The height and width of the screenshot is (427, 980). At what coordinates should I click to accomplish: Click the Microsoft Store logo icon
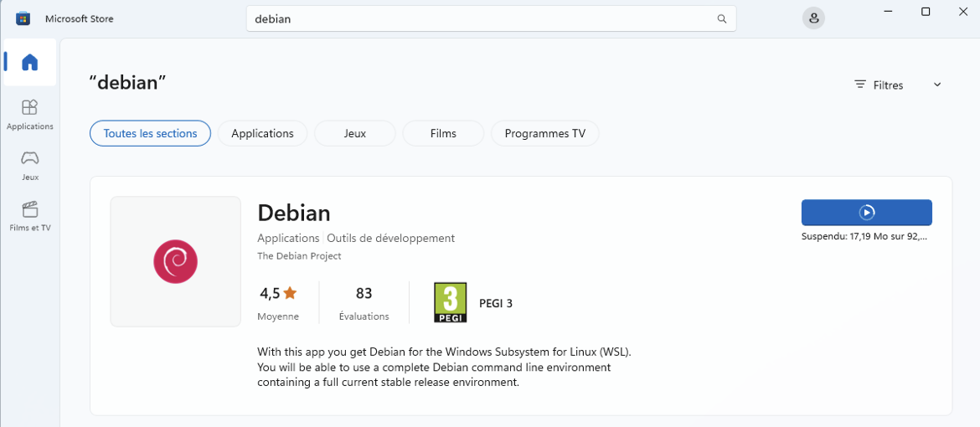(x=23, y=18)
